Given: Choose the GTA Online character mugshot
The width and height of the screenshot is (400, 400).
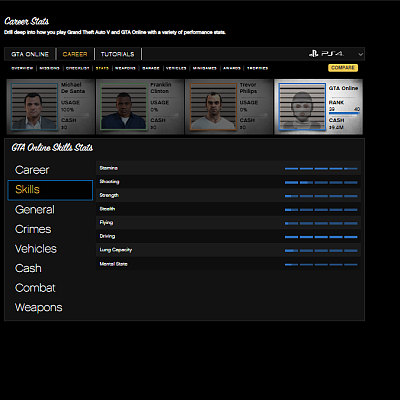Looking at the screenshot, I should click(302, 106).
